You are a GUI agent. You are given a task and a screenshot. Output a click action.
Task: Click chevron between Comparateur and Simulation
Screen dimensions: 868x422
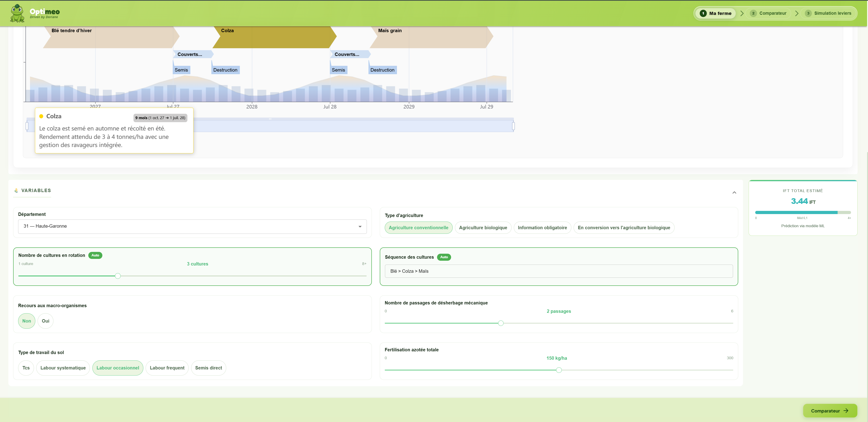coord(797,14)
